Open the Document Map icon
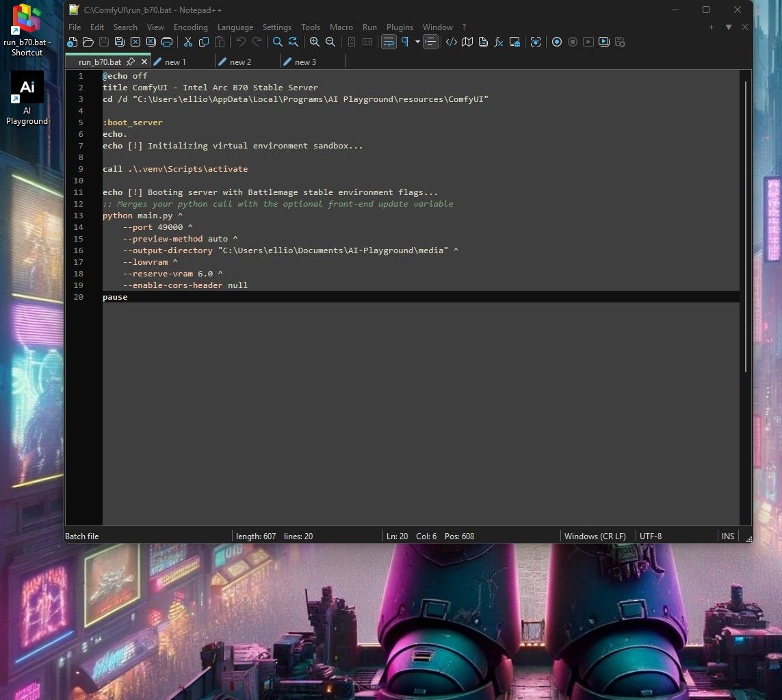 [467, 42]
